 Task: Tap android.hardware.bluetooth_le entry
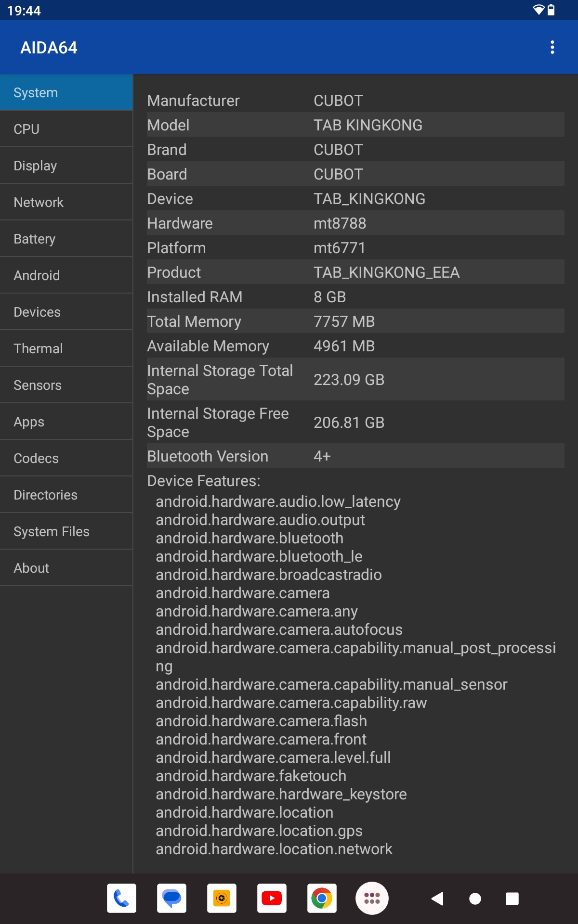coord(259,556)
